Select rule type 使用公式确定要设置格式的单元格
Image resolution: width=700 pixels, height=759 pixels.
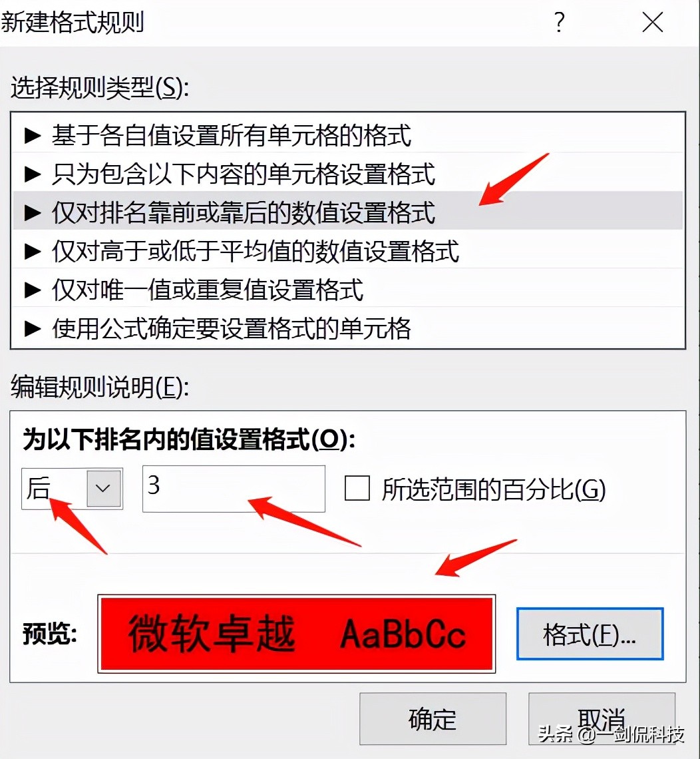pyautogui.click(x=347, y=329)
